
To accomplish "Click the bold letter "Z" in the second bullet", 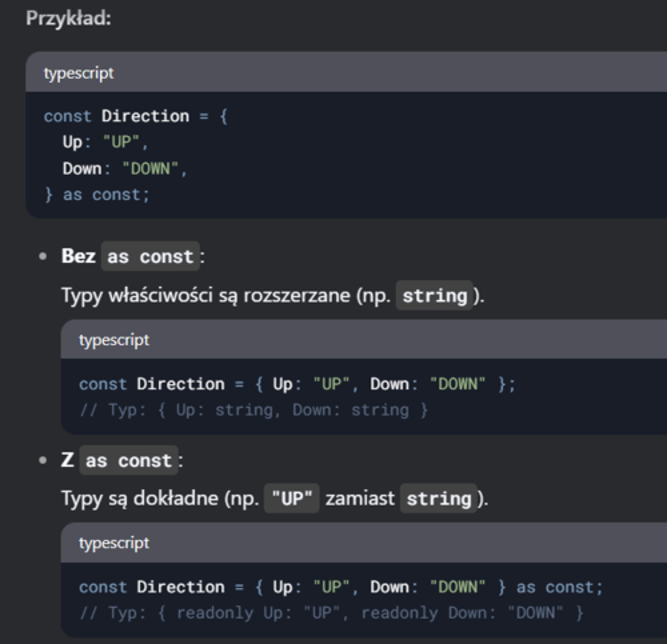I will coord(68,460).
